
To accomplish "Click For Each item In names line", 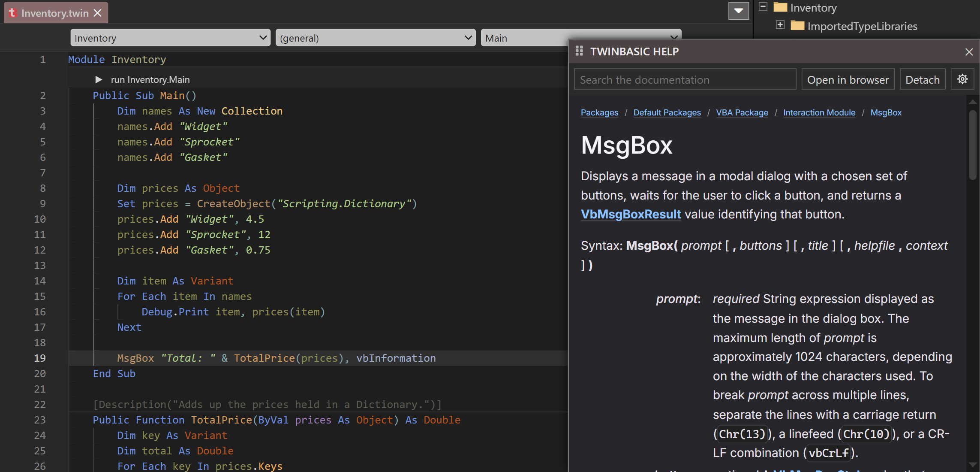I will pyautogui.click(x=184, y=297).
